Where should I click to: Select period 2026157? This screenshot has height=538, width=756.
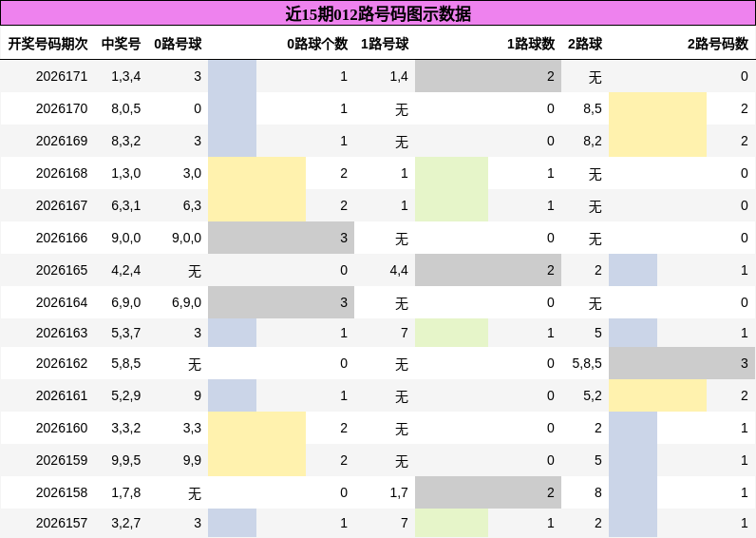(x=62, y=523)
